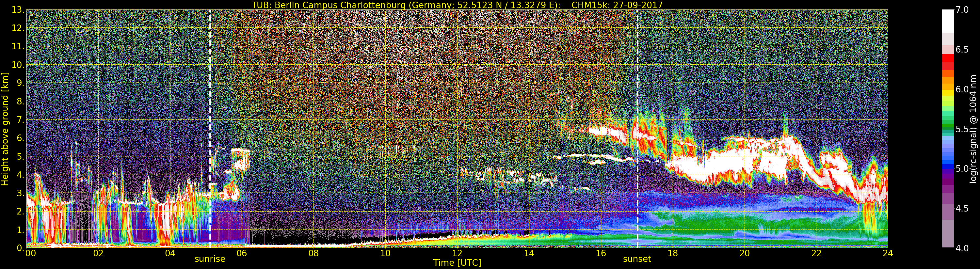Click the white dashed sunset marker line

coord(637,129)
